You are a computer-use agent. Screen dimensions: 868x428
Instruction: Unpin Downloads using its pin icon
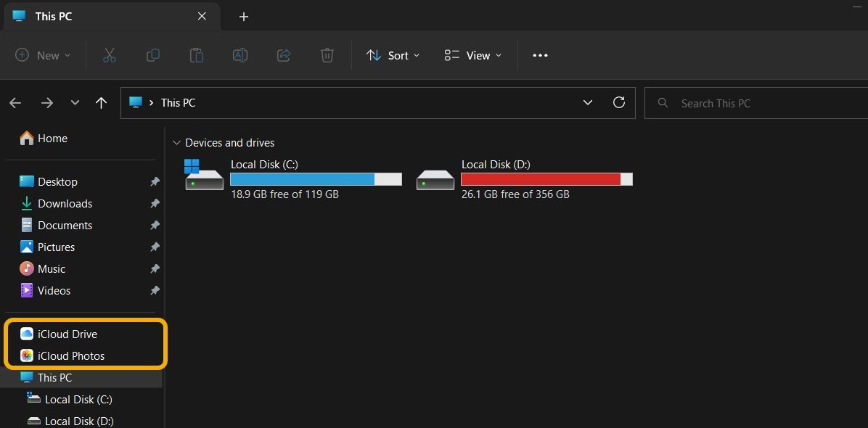(x=155, y=204)
